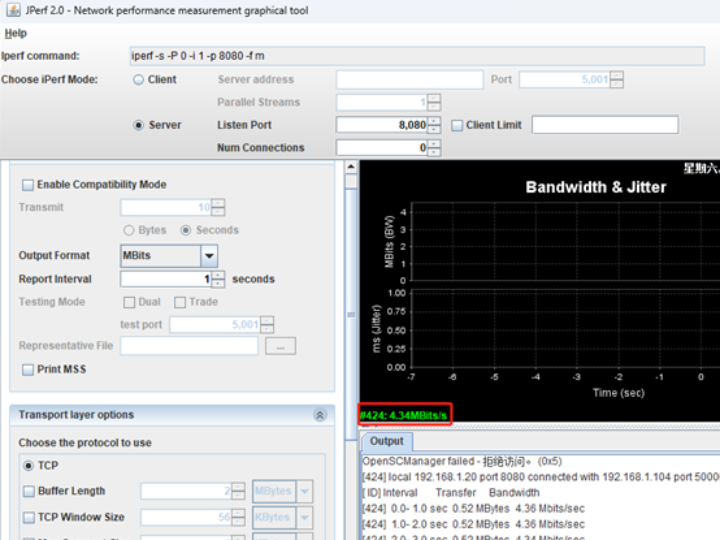Click the 0.0- 1.0 sec output row
The height and width of the screenshot is (540, 720).
[473, 509]
